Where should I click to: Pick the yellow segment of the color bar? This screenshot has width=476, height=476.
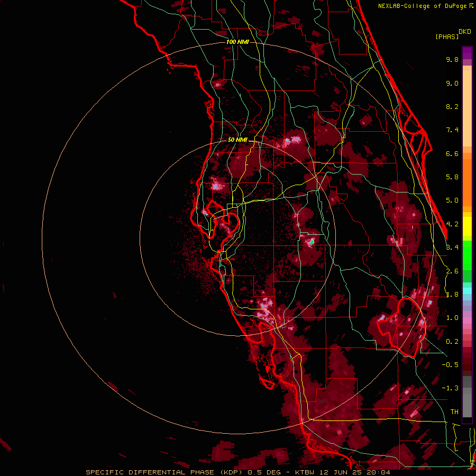[467, 226]
